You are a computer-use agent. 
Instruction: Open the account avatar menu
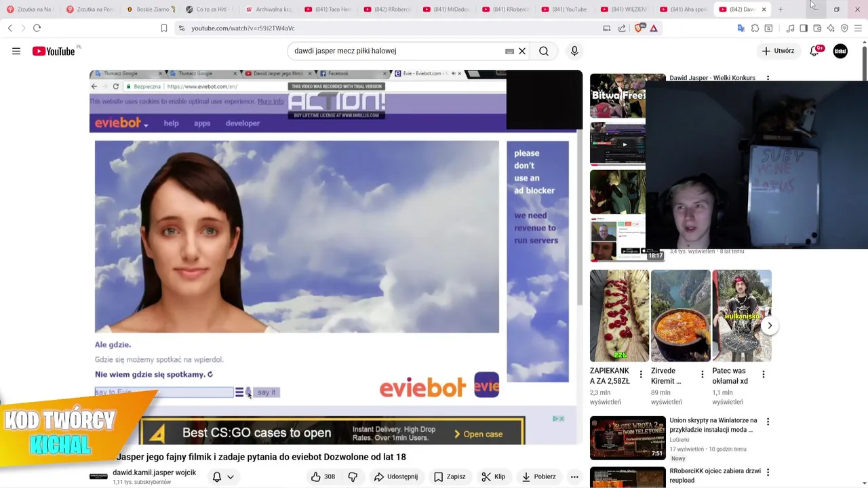tap(840, 51)
